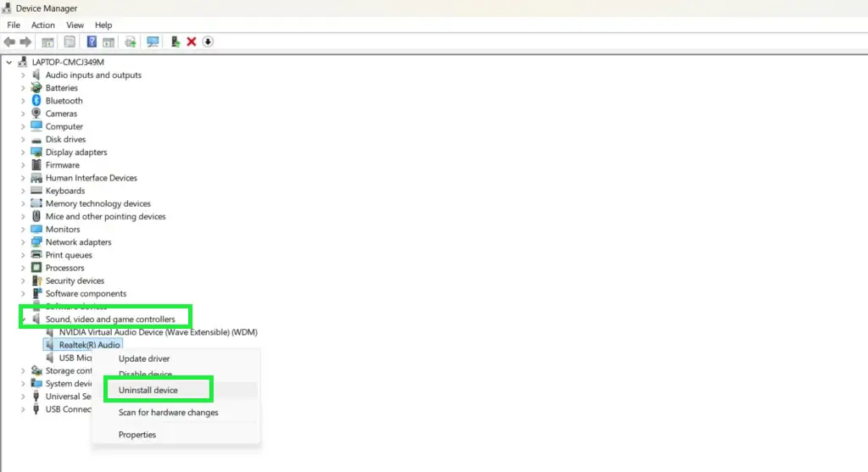This screenshot has width=868, height=472.
Task: Expand the Memory technology devices category
Action: pos(23,203)
